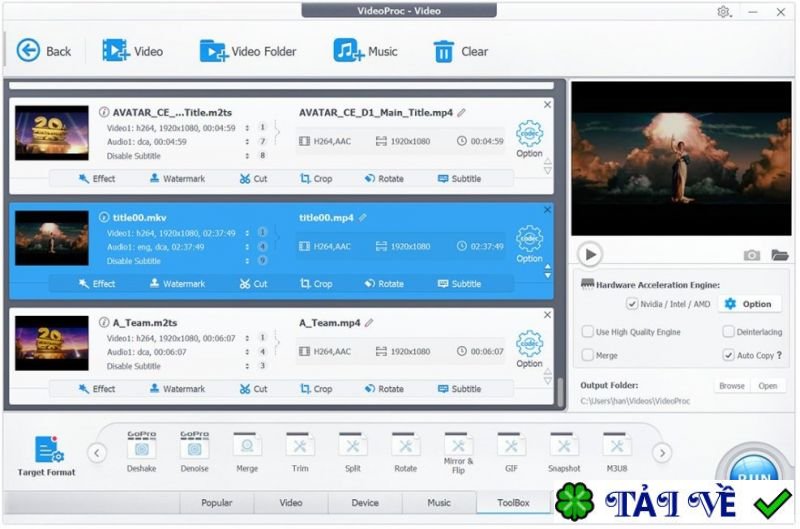Show next toolbox items arrow
The image size is (800, 529).
[x=662, y=452]
